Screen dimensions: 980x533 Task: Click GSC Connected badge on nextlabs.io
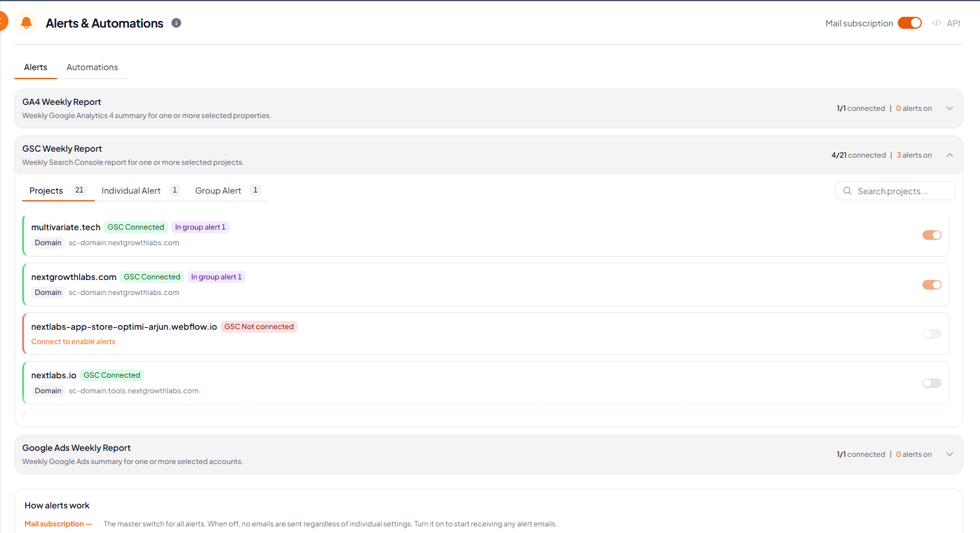112,375
